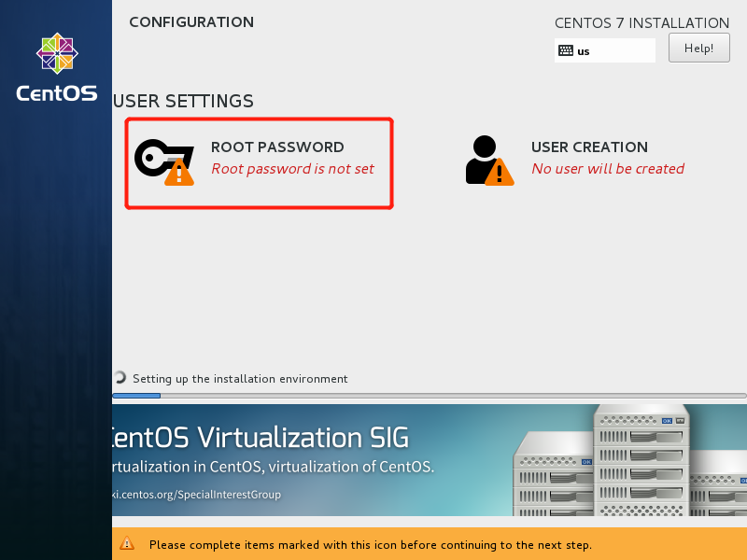
Task: Open the root password key icon
Action: [164, 161]
